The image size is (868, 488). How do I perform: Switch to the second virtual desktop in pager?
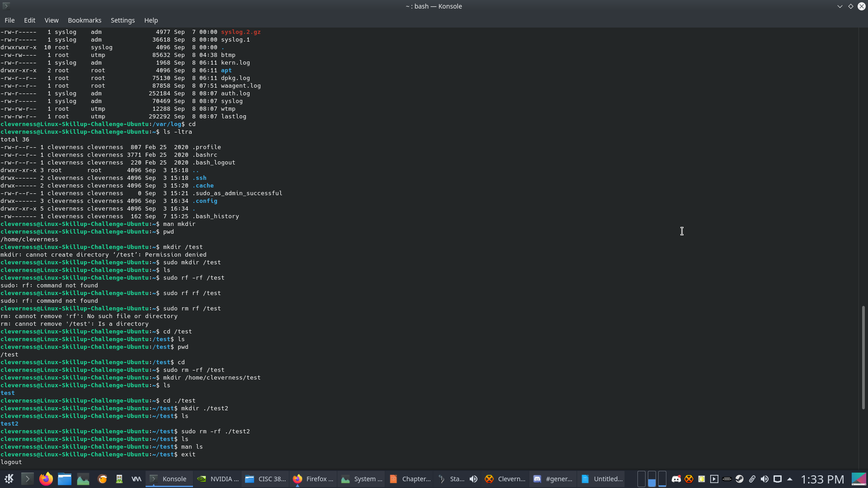651,479
